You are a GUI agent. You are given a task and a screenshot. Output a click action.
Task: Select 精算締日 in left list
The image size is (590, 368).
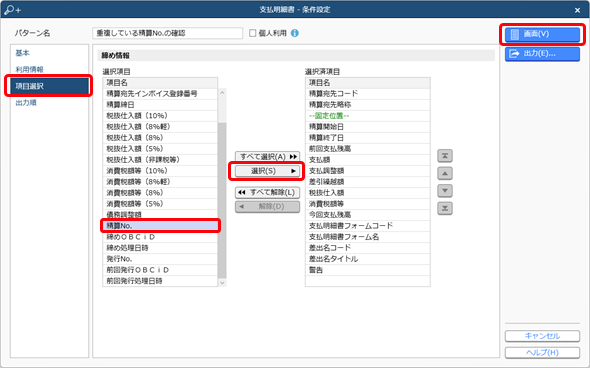(x=160, y=105)
